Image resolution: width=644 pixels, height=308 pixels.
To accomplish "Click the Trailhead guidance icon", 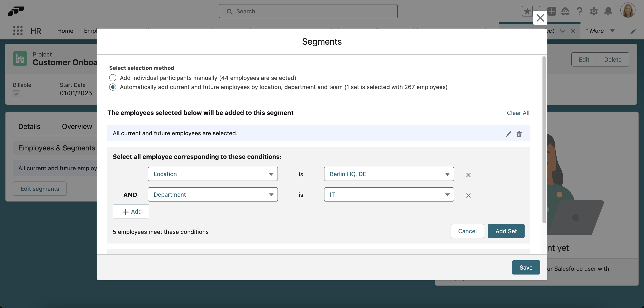I will [566, 11].
